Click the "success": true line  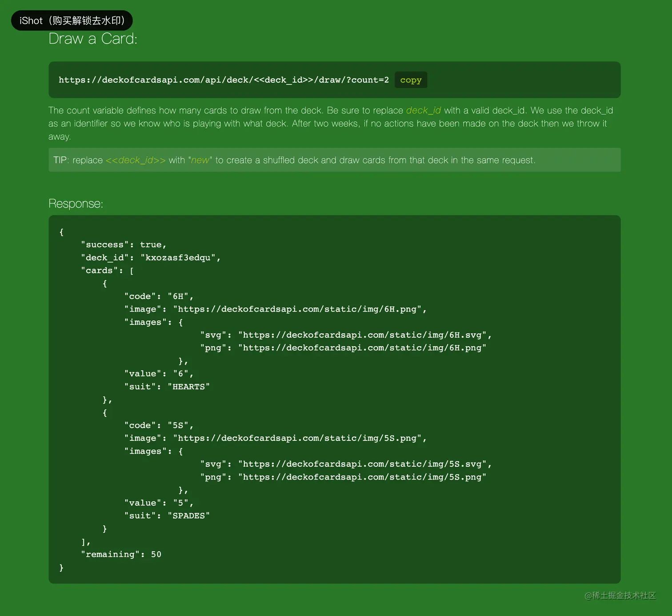(x=124, y=244)
